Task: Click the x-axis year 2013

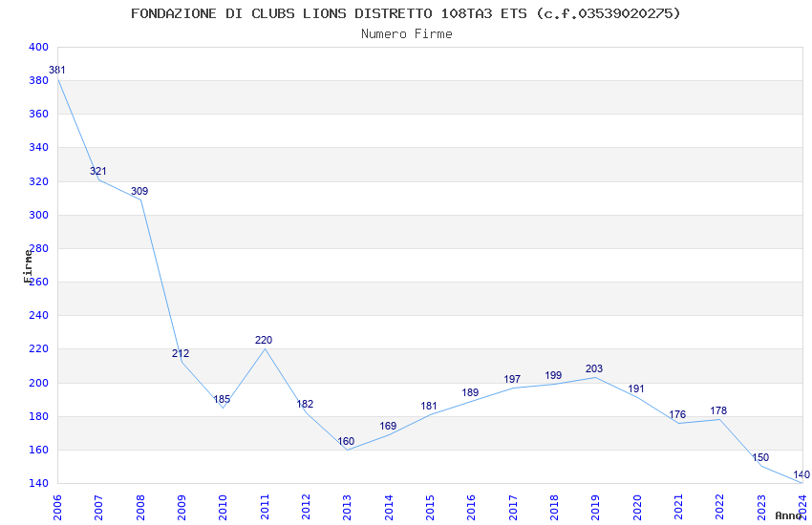Action: click(x=348, y=507)
